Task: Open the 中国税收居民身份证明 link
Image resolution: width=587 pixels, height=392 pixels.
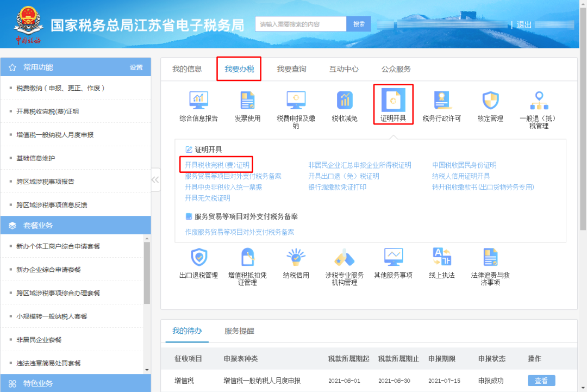Action: click(x=464, y=165)
